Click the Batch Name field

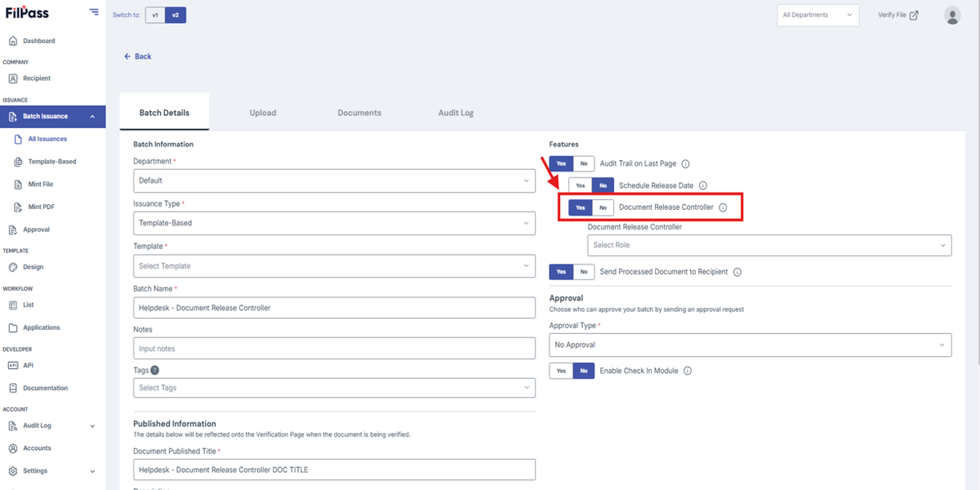coord(335,308)
